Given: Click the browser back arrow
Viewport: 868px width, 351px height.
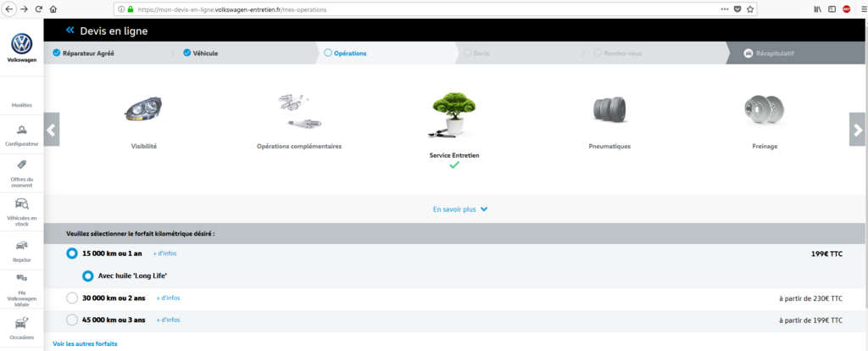Looking at the screenshot, I should point(9,8).
